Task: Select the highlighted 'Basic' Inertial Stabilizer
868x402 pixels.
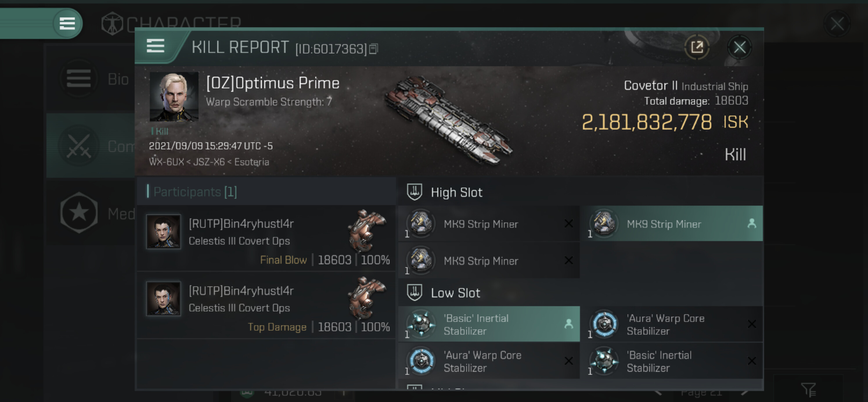Action: pyautogui.click(x=489, y=324)
